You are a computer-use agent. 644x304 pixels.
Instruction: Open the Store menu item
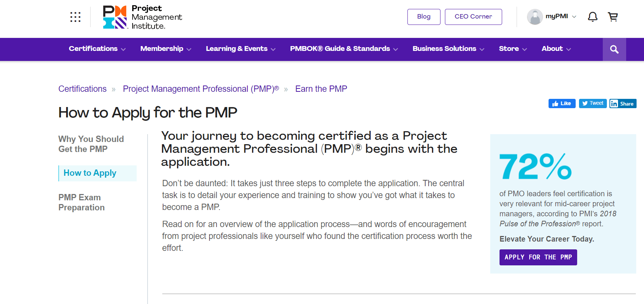513,49
